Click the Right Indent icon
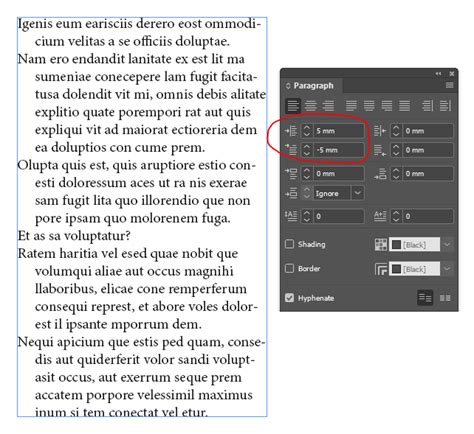 [x=380, y=131]
